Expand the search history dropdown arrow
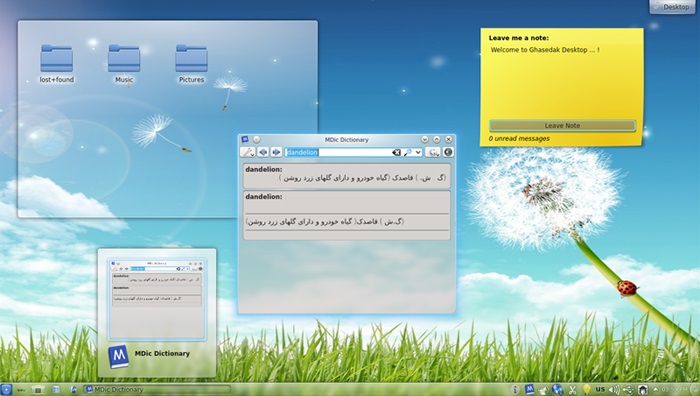700x396 pixels. (x=418, y=152)
